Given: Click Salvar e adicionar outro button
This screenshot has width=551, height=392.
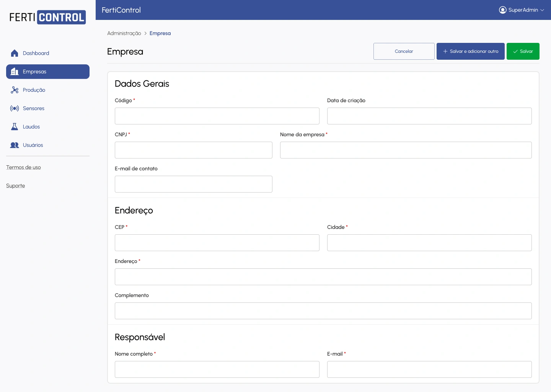Looking at the screenshot, I should click(x=470, y=51).
